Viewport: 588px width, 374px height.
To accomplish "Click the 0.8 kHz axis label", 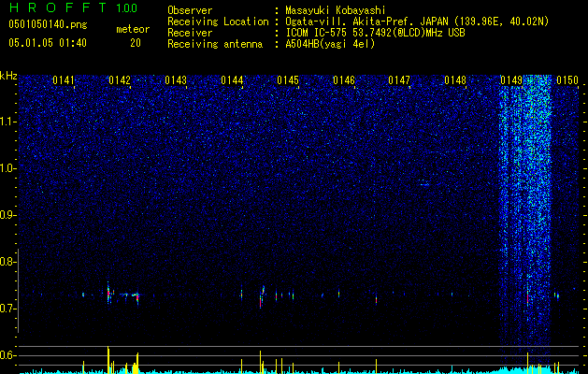I will (x=8, y=262).
